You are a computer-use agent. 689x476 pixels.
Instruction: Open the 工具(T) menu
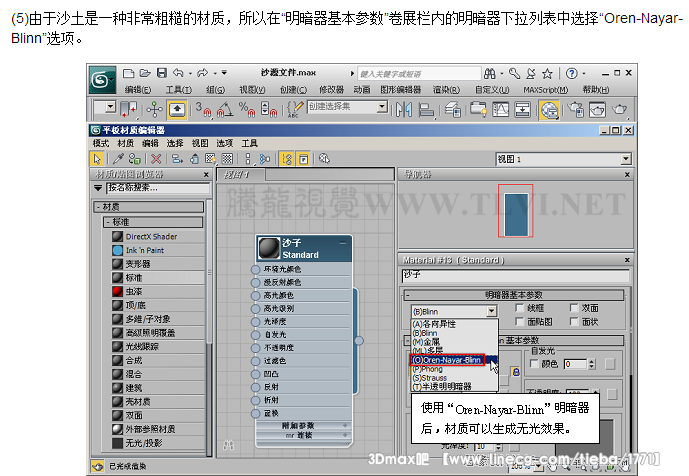coord(179,90)
